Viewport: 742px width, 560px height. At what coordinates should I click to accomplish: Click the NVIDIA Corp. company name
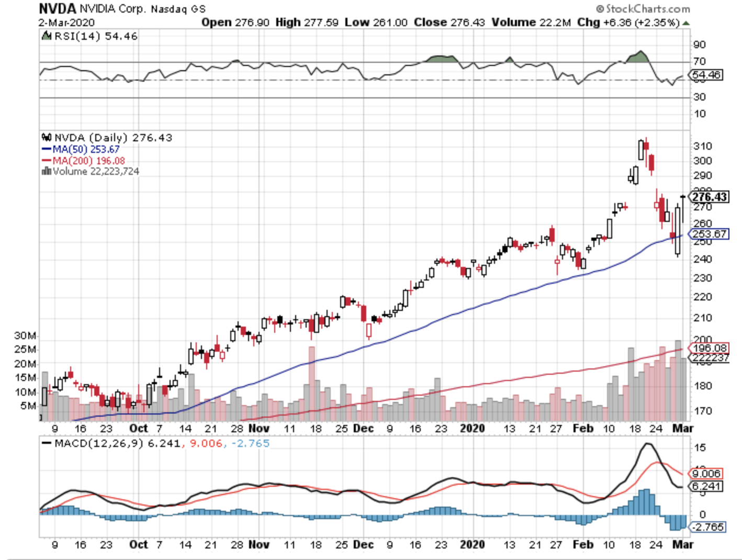[x=113, y=9]
